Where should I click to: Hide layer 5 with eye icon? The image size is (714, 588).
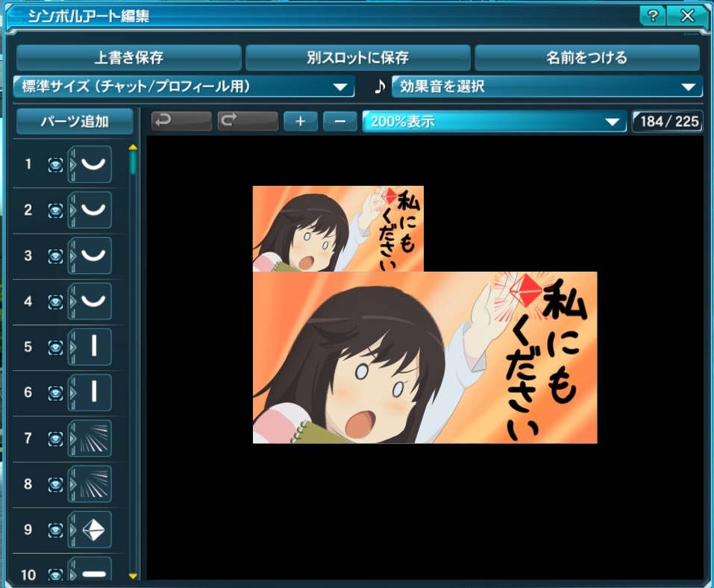pyautogui.click(x=55, y=347)
